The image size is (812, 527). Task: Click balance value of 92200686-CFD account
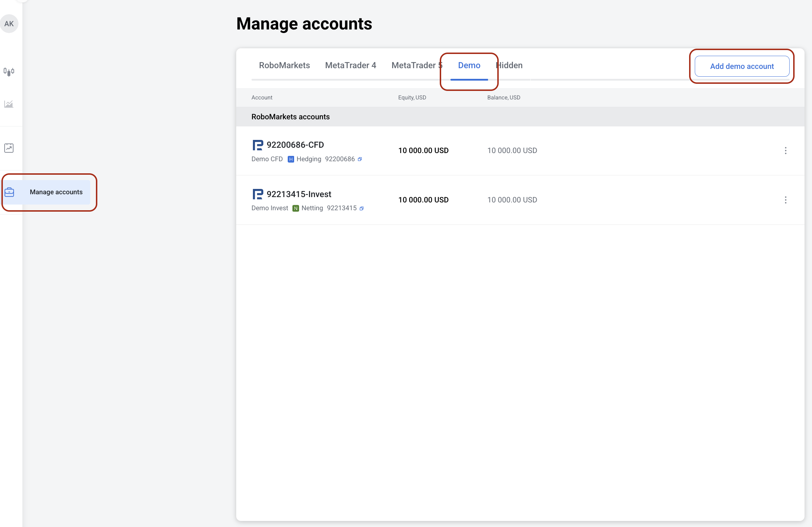pyautogui.click(x=512, y=151)
